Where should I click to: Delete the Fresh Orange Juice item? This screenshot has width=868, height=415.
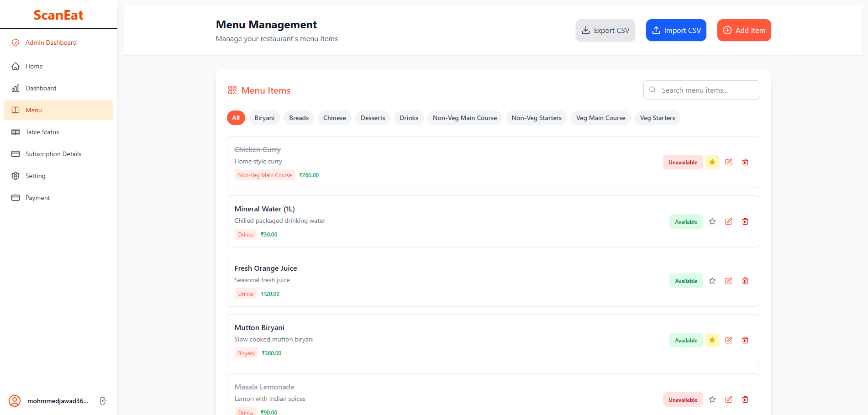tap(745, 281)
